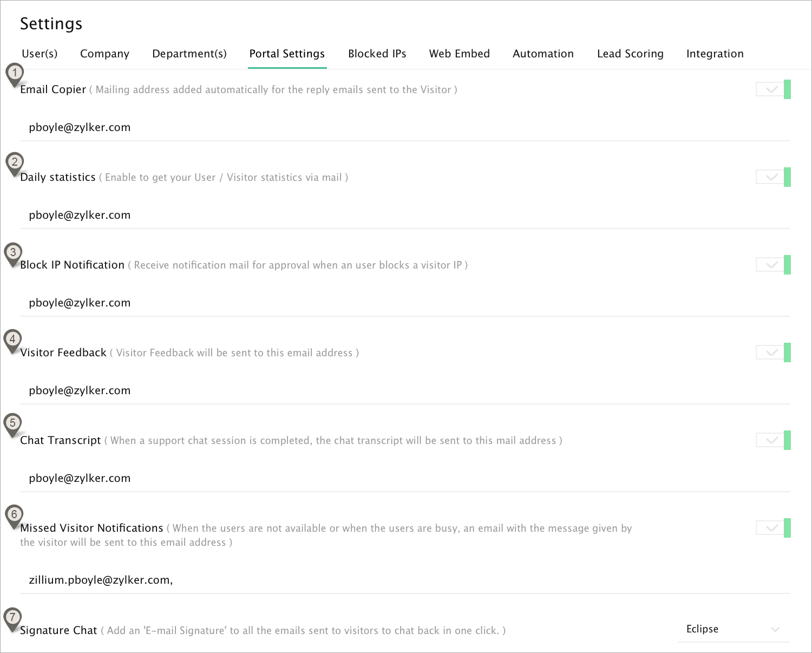
Task: Switch off Visitor Feedback toggle
Action: (x=773, y=352)
